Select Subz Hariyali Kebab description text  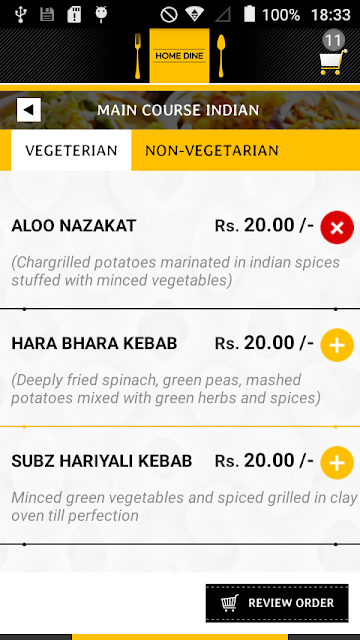[184, 507]
